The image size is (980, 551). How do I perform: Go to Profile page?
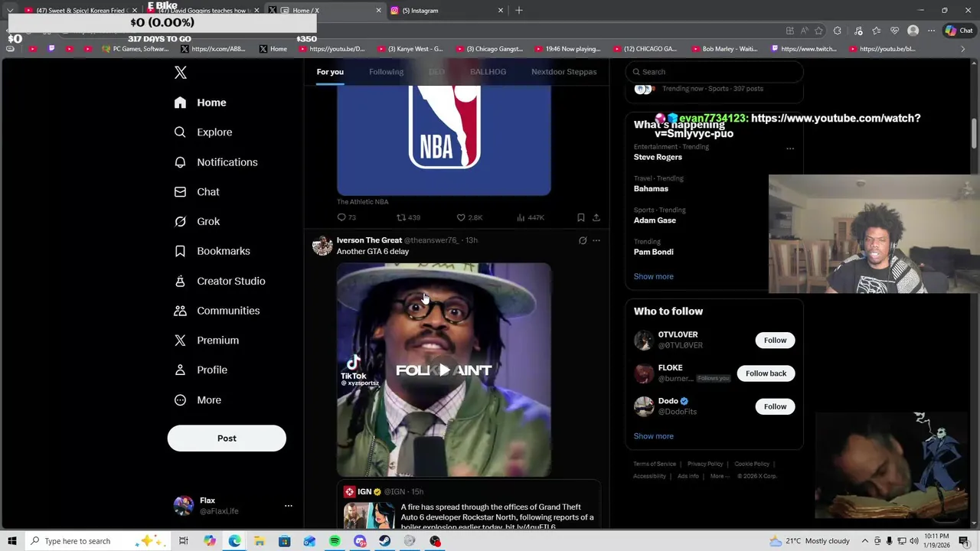pos(200,370)
